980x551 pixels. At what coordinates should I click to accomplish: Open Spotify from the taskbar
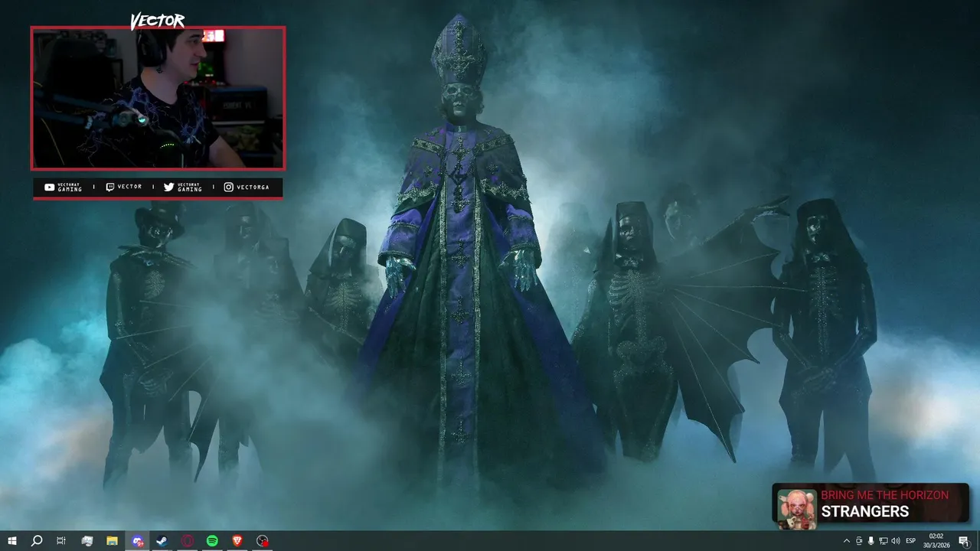coord(212,541)
